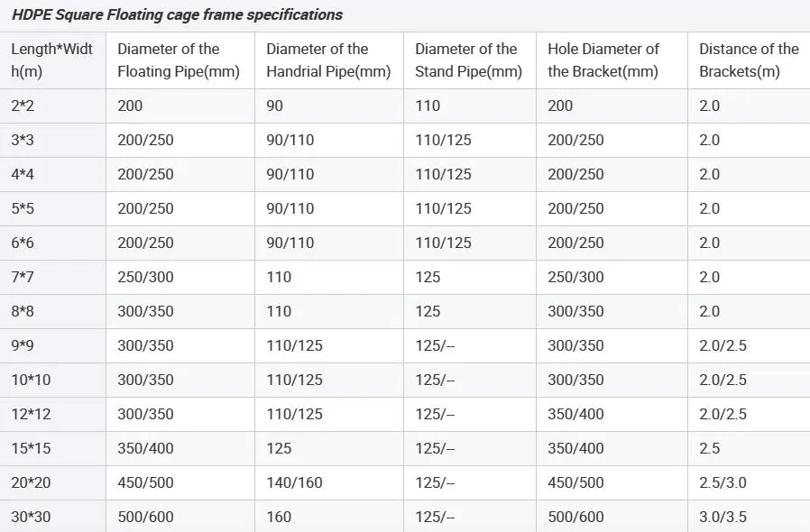The height and width of the screenshot is (532, 810).
Task: Click the 'Hole Diameter of the Bracket(mm)' header
Action: pos(603,60)
